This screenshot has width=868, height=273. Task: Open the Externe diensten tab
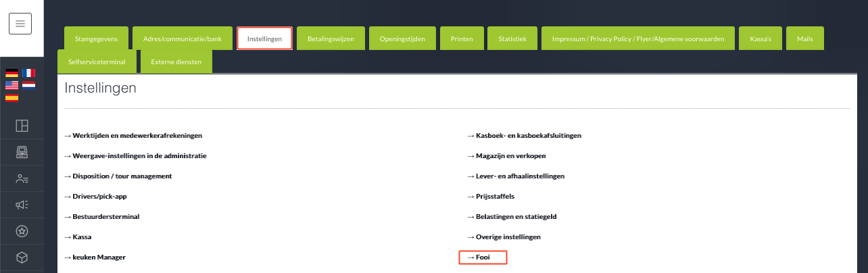click(176, 61)
